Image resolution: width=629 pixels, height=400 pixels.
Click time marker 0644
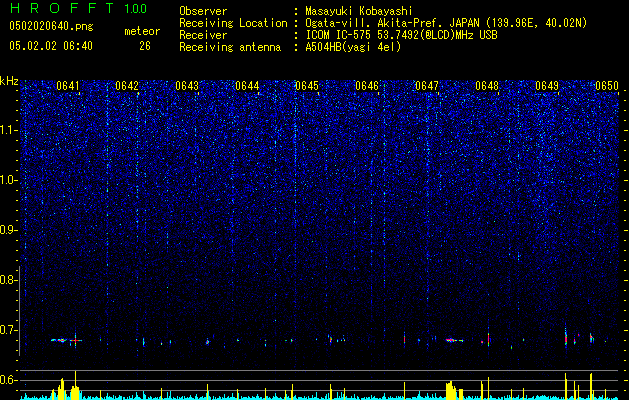(x=247, y=86)
